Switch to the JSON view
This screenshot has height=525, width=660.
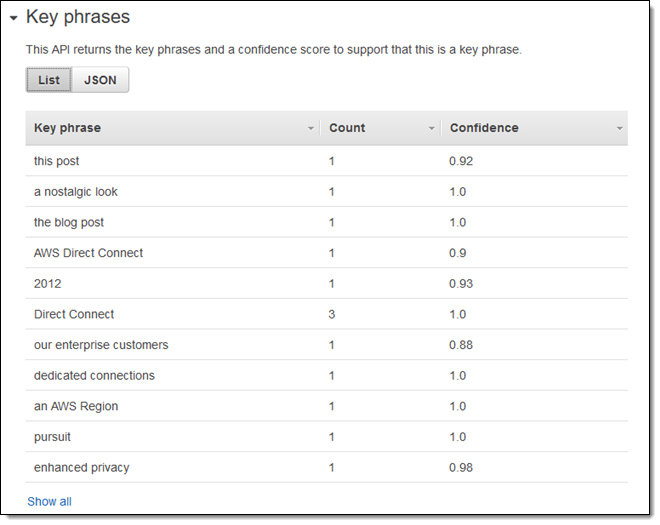100,80
